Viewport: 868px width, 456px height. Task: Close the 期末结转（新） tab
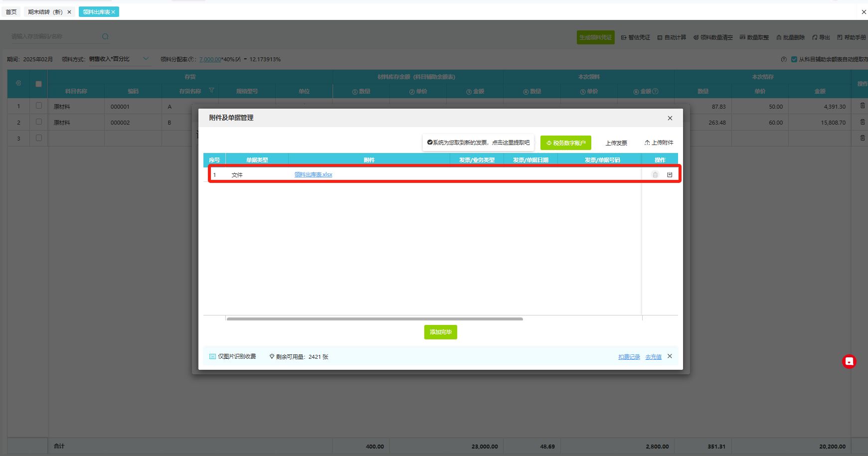69,12
